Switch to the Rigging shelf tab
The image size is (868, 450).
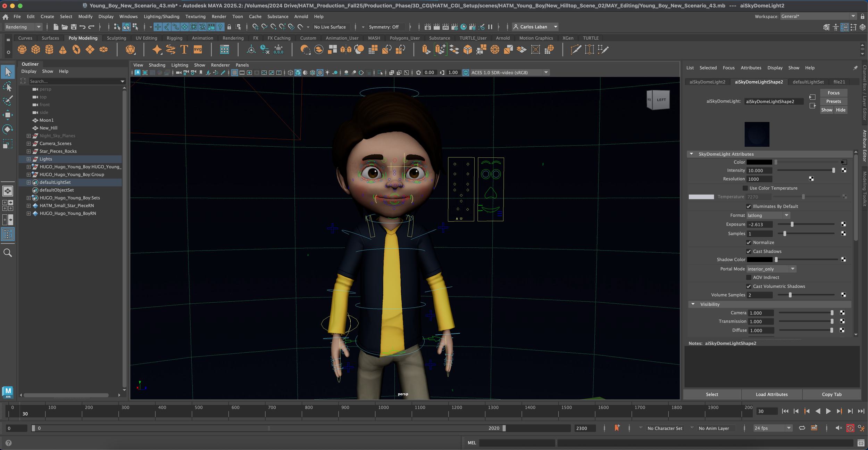174,38
